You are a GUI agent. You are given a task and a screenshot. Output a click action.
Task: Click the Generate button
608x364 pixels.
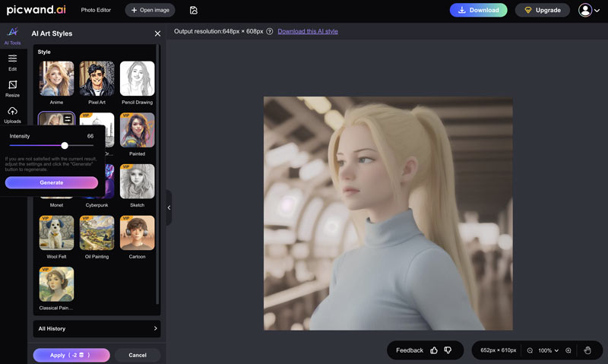(52, 182)
